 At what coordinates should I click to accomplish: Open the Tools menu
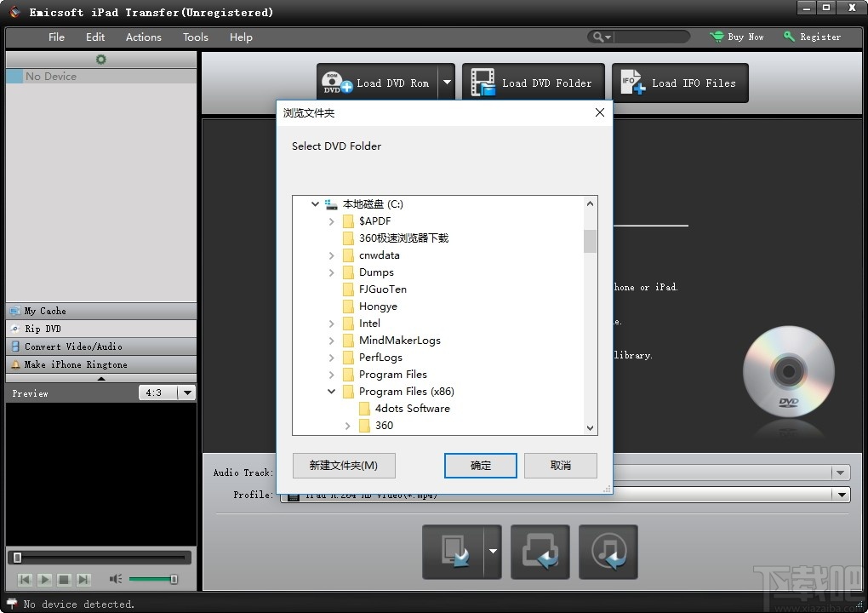click(x=195, y=37)
